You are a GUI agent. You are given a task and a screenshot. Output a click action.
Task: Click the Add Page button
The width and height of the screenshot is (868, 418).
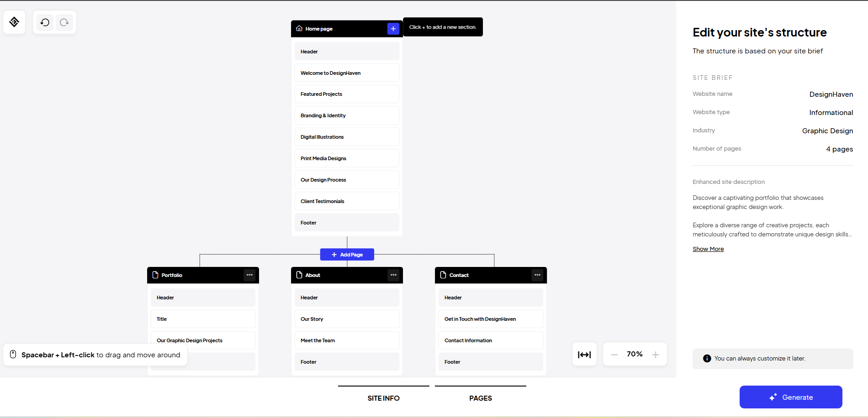coord(347,255)
